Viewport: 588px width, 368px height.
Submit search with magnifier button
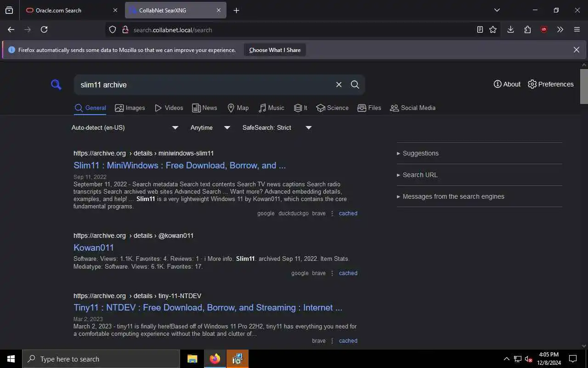[x=355, y=85]
